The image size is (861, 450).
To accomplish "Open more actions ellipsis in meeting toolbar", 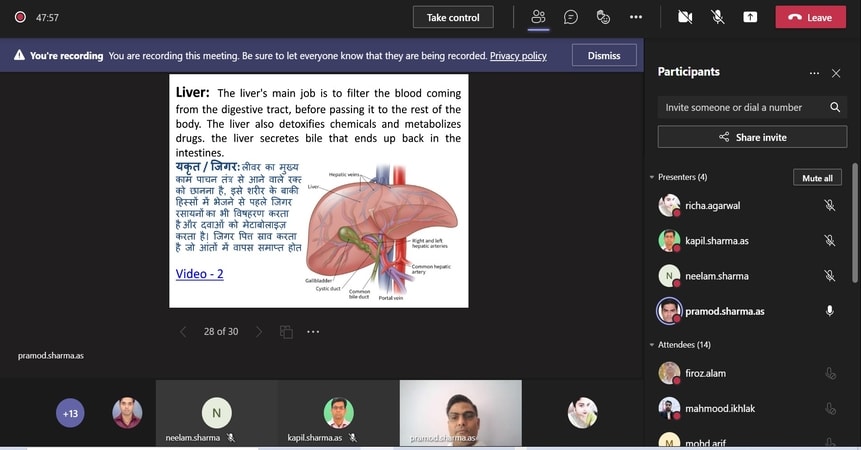I will (x=636, y=17).
